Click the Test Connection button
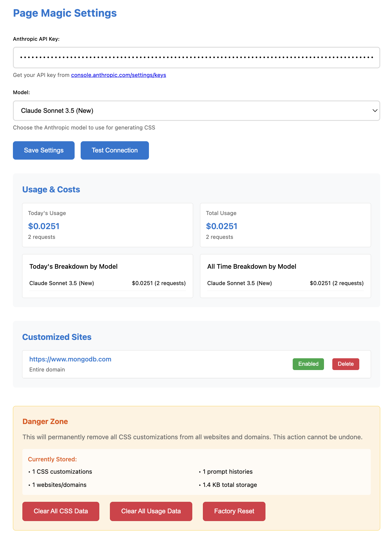 point(115,150)
